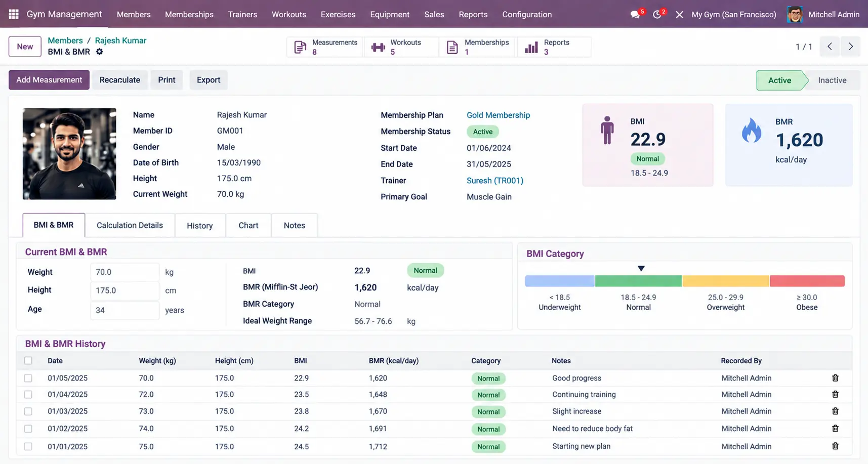Open the Members top menu
The image size is (868, 464).
(x=134, y=14)
